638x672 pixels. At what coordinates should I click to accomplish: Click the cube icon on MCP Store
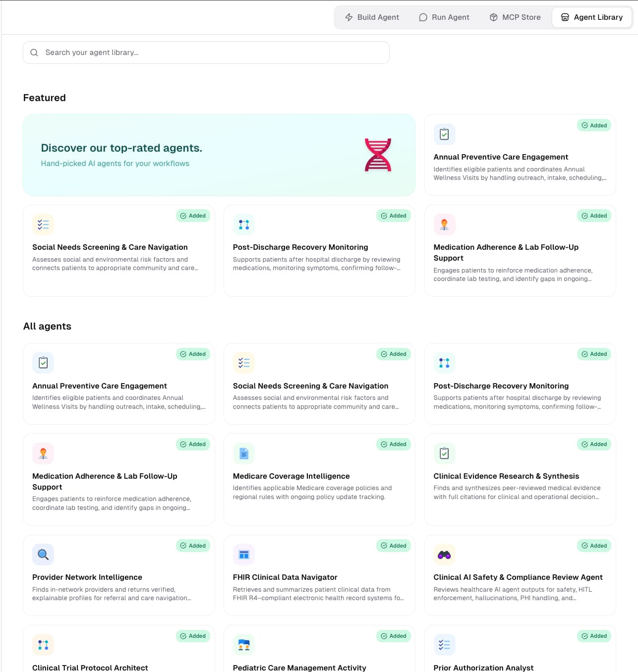pos(493,17)
